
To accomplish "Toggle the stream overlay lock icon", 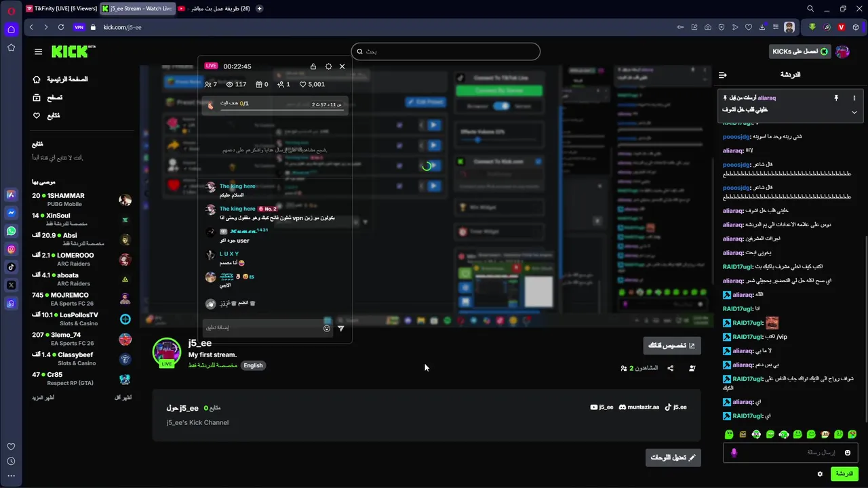I will click(313, 66).
